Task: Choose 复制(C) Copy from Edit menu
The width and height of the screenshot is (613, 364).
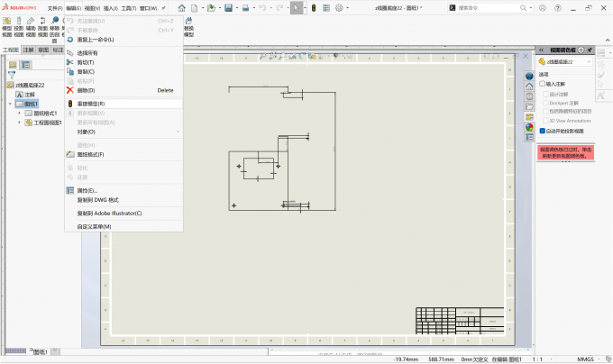Action: [x=124, y=71]
